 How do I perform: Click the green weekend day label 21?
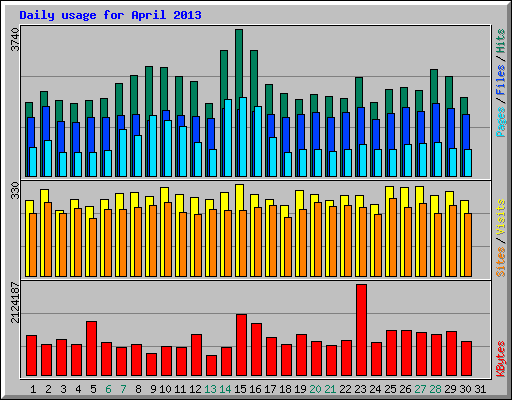pos(330,389)
